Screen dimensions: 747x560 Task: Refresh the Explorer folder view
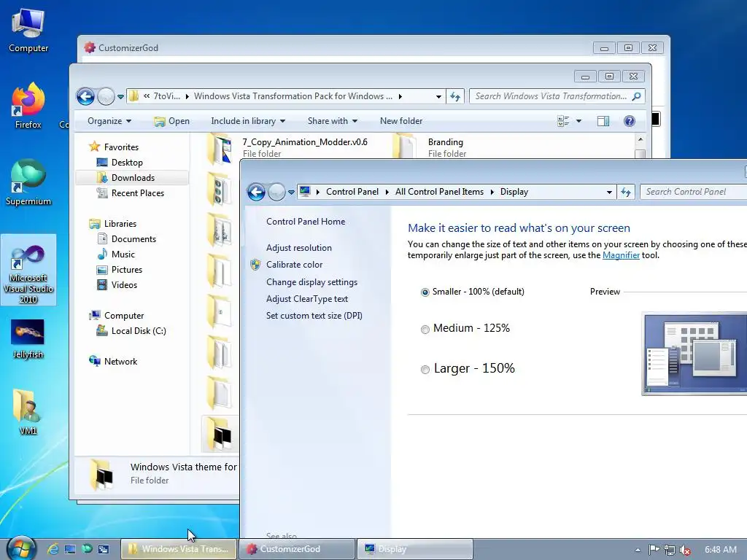(x=455, y=97)
